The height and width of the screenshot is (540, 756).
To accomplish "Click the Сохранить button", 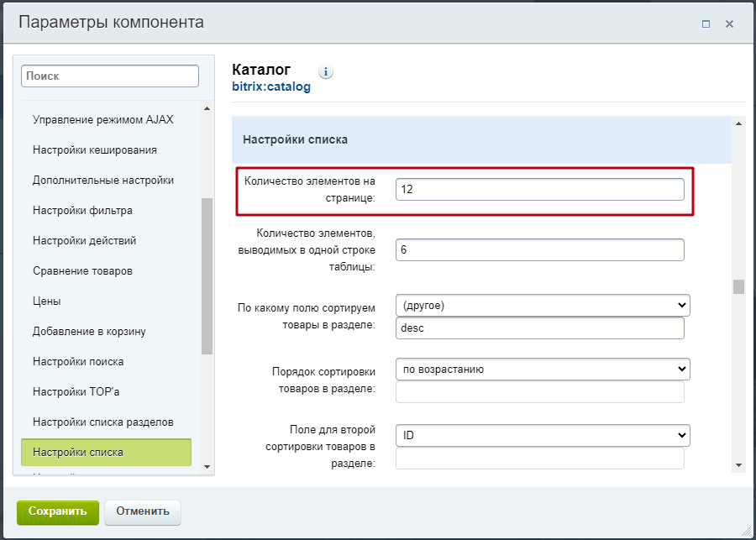I will coord(58,512).
